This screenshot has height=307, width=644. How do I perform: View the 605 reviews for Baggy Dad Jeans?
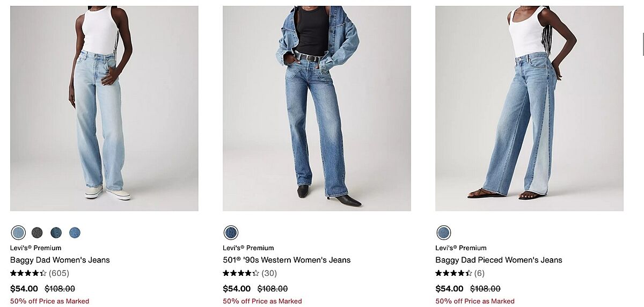click(59, 273)
